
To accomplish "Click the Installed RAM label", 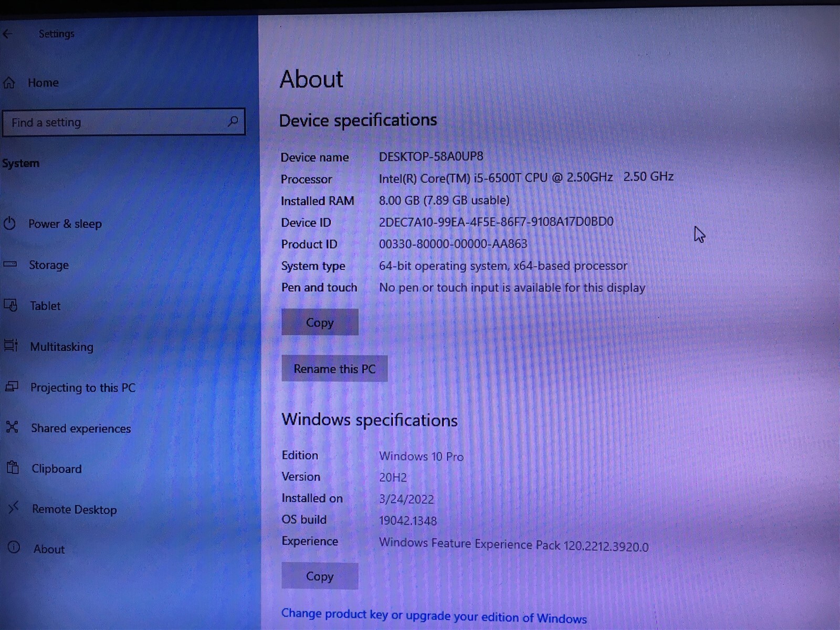I will pyautogui.click(x=317, y=201).
